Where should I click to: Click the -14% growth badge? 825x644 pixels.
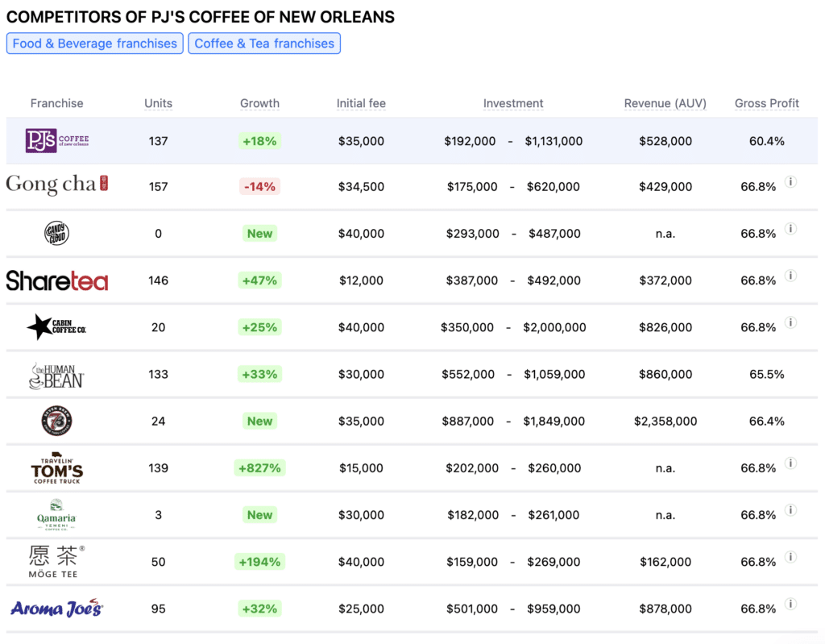pos(259,186)
